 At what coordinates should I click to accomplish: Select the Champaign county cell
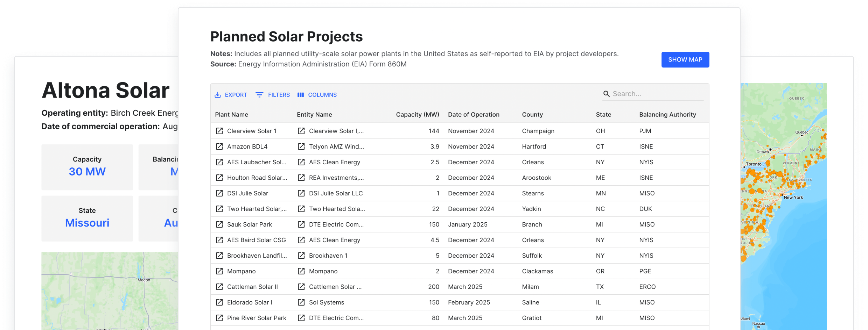(x=538, y=131)
